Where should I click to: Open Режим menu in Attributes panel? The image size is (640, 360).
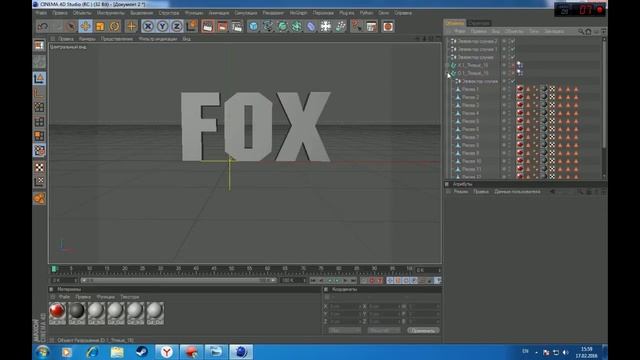461,192
